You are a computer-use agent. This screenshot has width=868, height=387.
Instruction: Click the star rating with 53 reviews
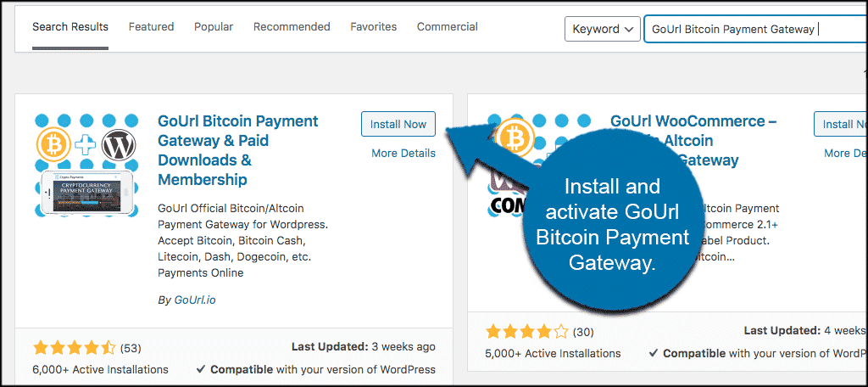coord(75,348)
